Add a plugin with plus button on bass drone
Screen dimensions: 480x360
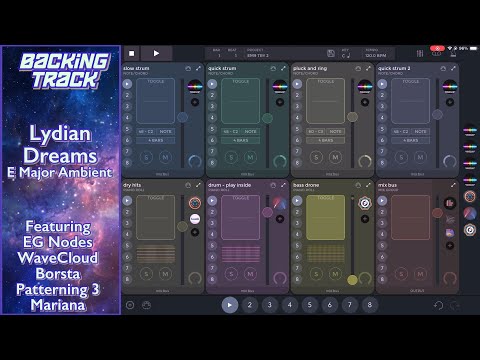[365, 219]
